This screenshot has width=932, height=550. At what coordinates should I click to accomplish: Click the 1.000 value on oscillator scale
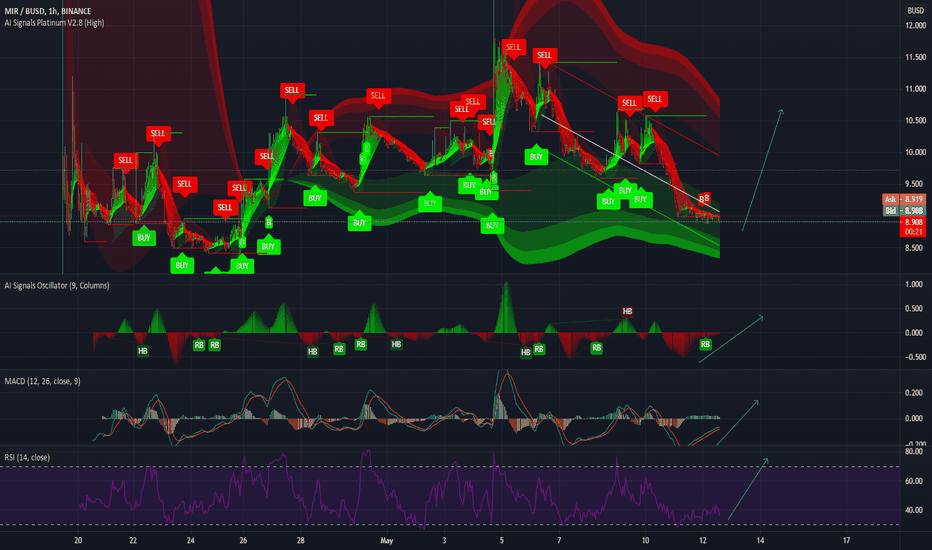pos(914,284)
